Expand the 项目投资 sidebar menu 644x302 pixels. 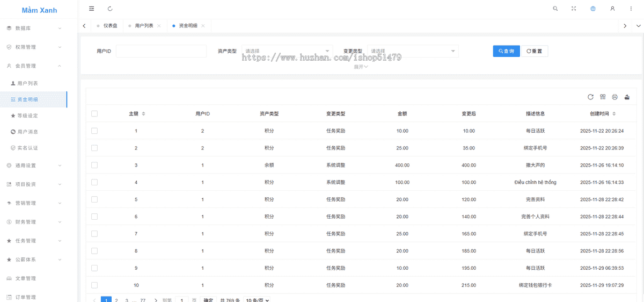[33, 184]
